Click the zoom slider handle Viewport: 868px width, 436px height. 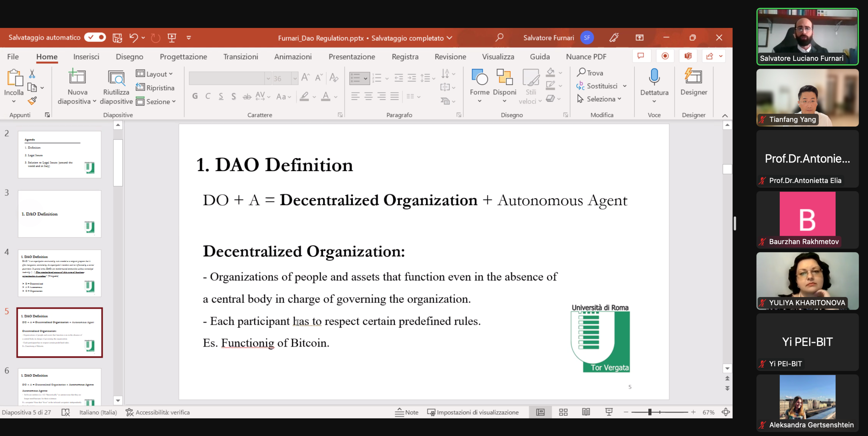(650, 412)
